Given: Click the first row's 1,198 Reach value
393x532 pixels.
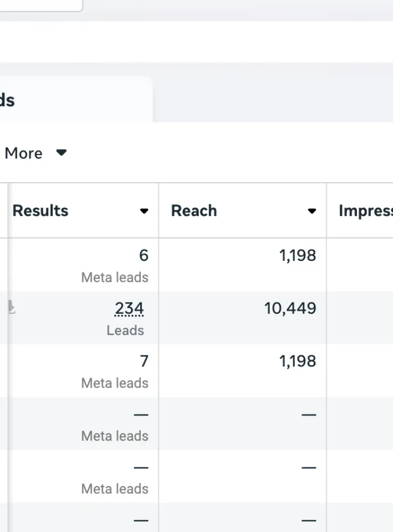Looking at the screenshot, I should [298, 255].
